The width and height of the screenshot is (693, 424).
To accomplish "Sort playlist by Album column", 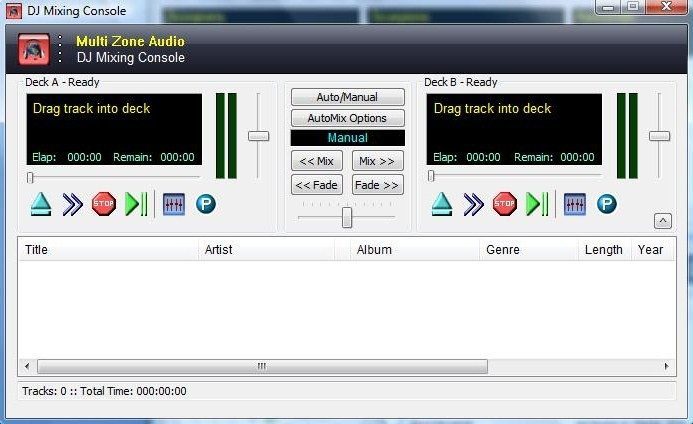I will point(415,250).
